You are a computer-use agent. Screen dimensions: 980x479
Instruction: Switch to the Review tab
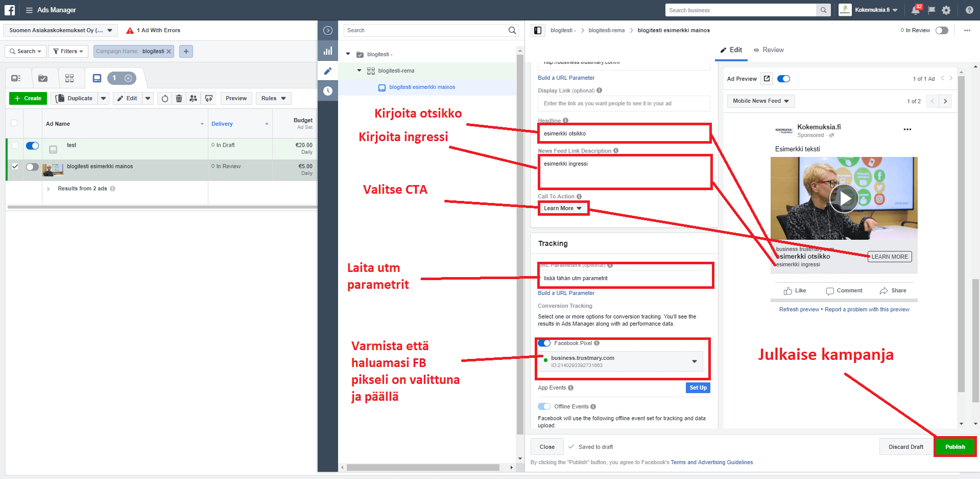click(x=768, y=50)
